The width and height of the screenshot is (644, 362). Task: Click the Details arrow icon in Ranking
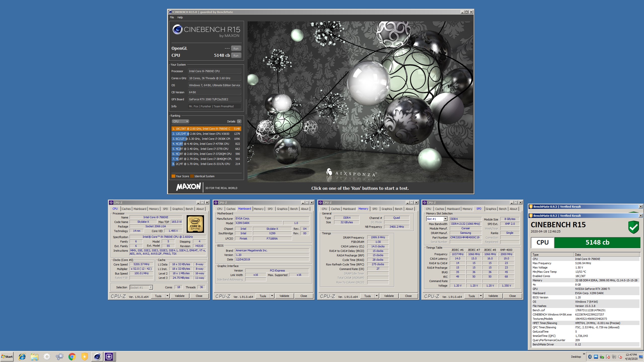pyautogui.click(x=239, y=121)
